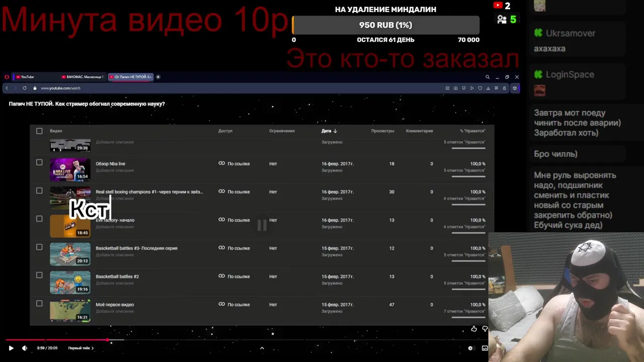Open downloads with the download arrow icon
Viewport: 644px width, 362px height.
[488, 88]
